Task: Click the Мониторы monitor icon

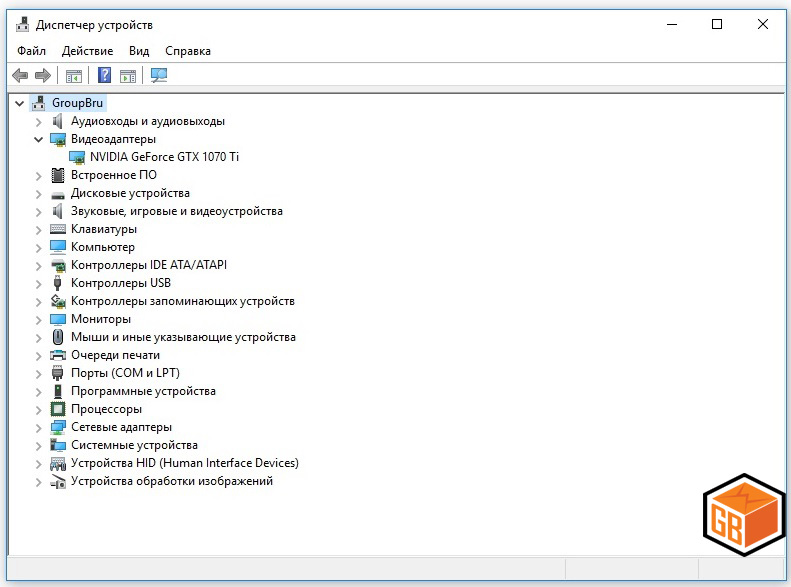Action: click(x=58, y=319)
